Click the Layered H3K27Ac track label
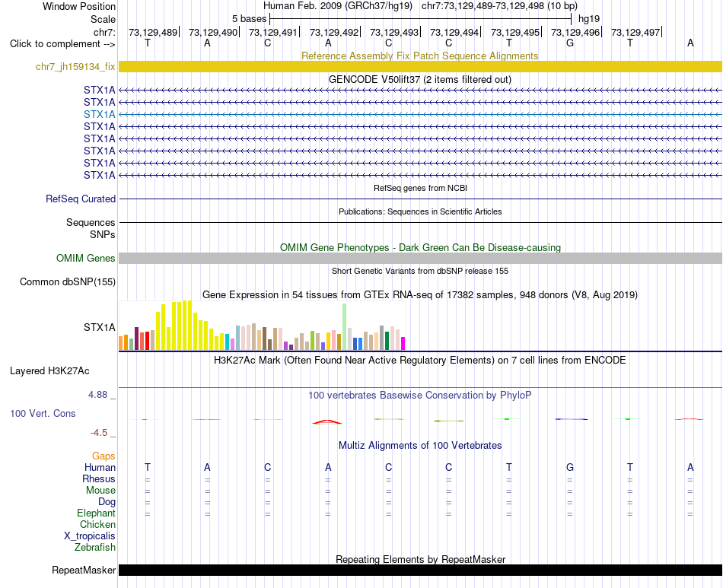The width and height of the screenshot is (723, 588). coord(49,371)
